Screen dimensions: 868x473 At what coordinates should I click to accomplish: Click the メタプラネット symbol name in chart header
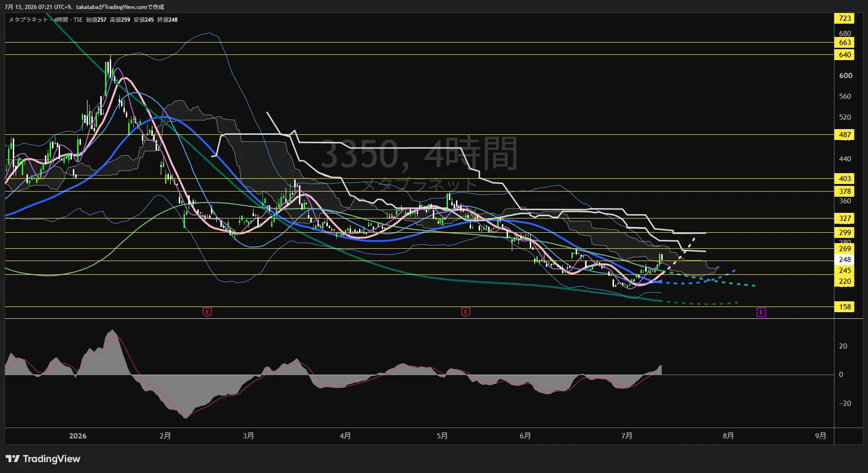pyautogui.click(x=28, y=20)
